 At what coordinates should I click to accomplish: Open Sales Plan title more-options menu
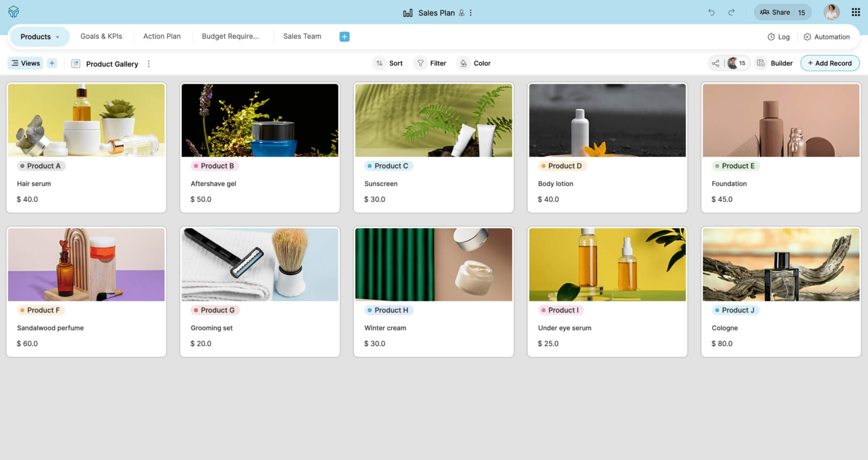click(x=471, y=13)
